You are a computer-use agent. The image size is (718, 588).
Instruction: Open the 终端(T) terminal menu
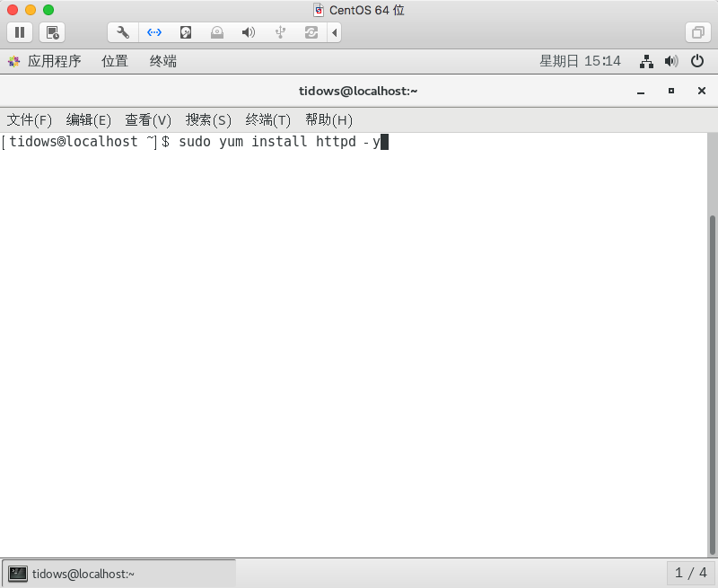(267, 120)
